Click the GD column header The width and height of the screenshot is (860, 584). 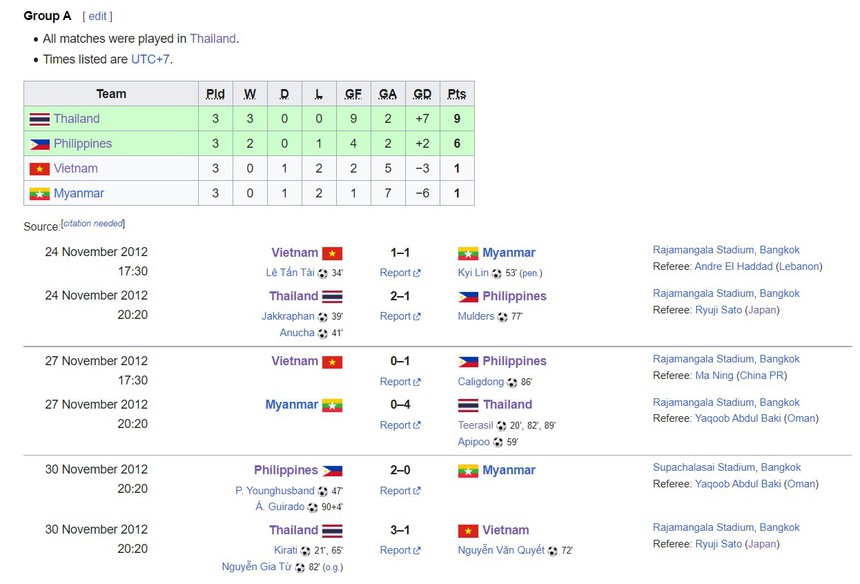423,94
